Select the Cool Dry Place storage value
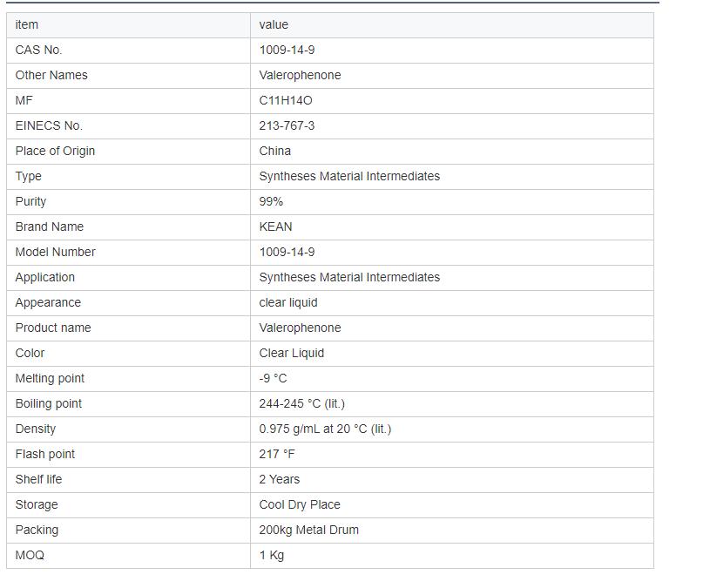The height and width of the screenshot is (588, 710). pyautogui.click(x=300, y=504)
